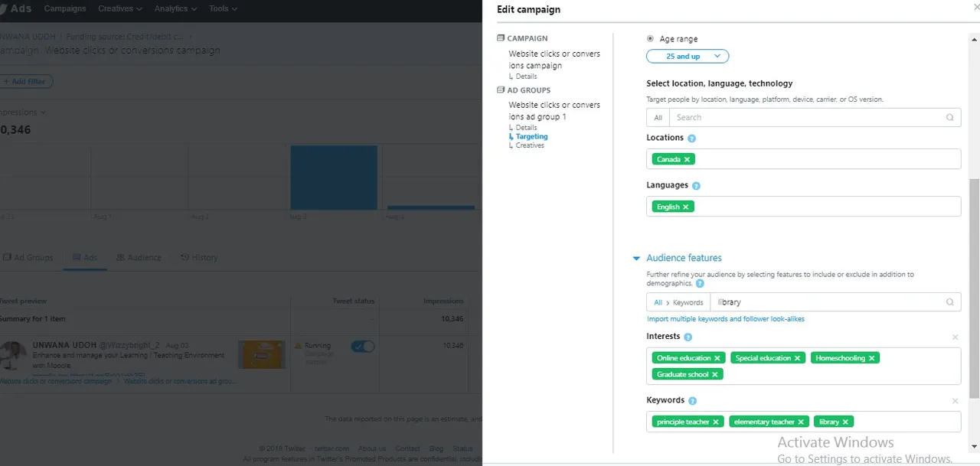Remove library keyword tag
This screenshot has height=466, width=980.
pos(845,422)
